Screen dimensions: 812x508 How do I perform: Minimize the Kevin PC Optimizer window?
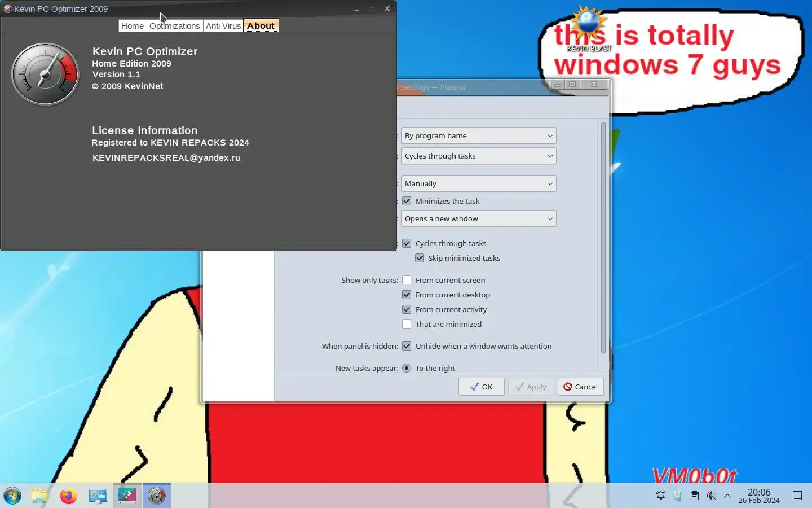[x=356, y=9]
